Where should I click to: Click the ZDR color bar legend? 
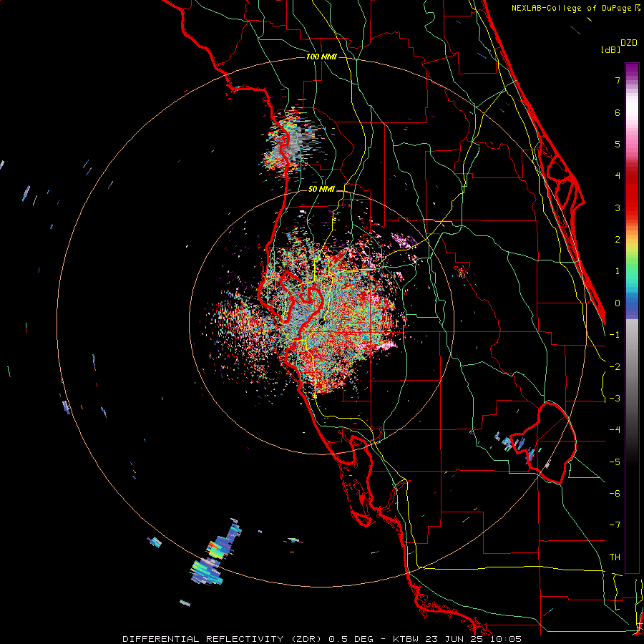(x=632, y=318)
